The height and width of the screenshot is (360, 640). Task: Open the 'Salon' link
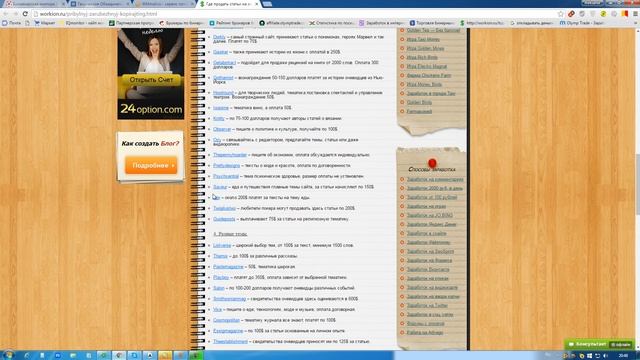[219, 288]
